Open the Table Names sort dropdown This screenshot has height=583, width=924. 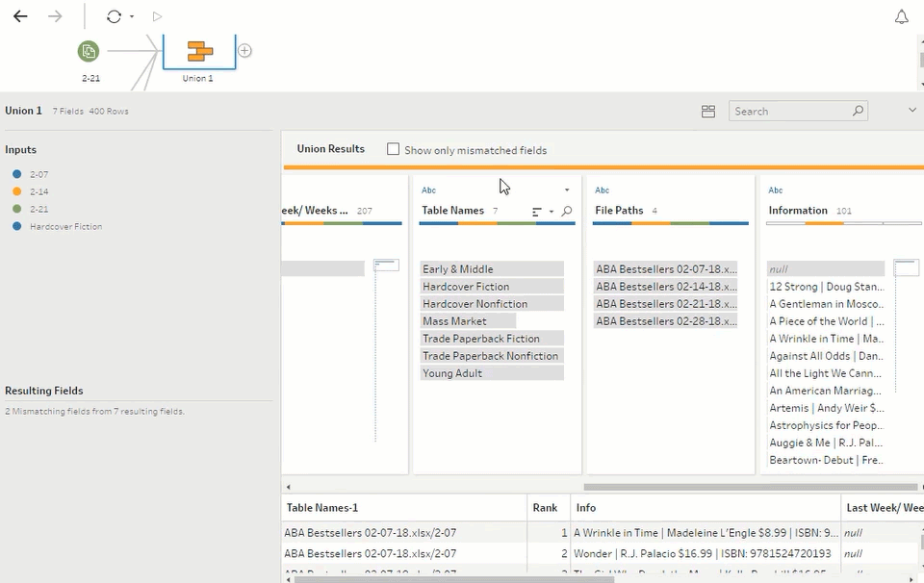[551, 212]
